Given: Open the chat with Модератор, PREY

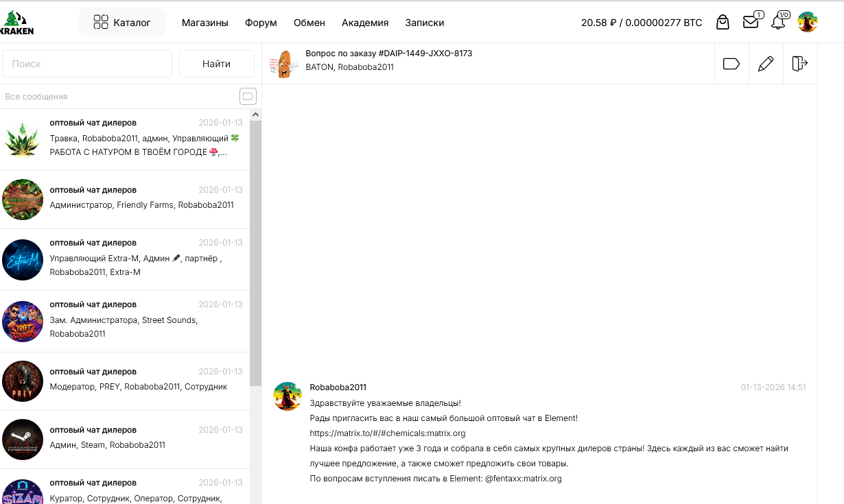Looking at the screenshot, I should [125, 381].
